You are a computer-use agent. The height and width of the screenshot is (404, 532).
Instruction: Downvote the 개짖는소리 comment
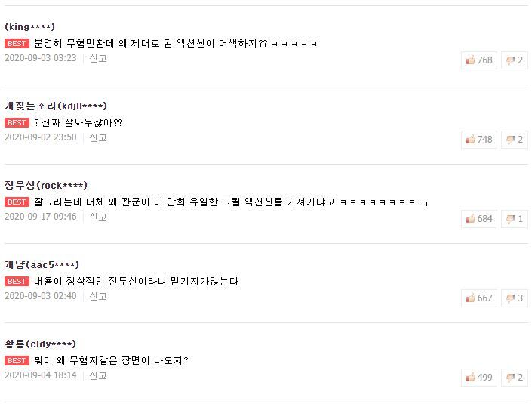coord(515,140)
